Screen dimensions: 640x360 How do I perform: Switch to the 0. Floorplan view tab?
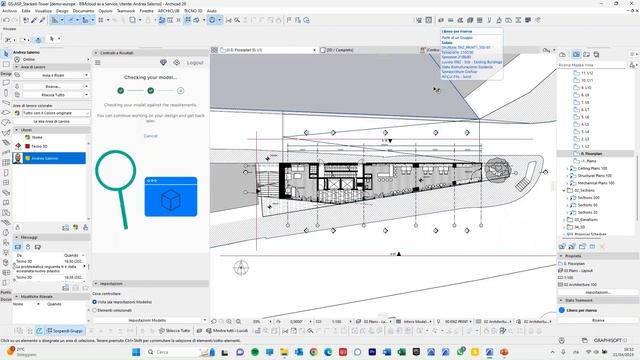pos(268,50)
